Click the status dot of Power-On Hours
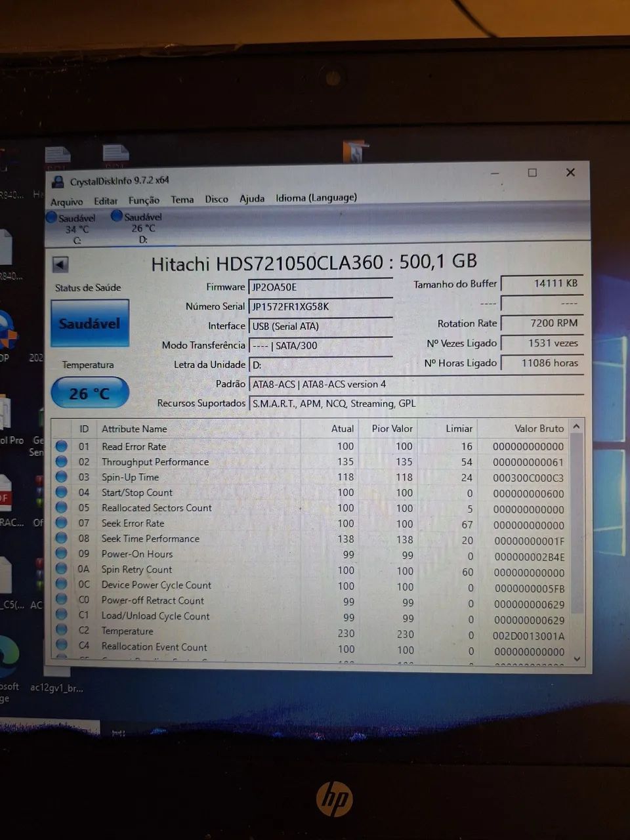 click(x=62, y=553)
